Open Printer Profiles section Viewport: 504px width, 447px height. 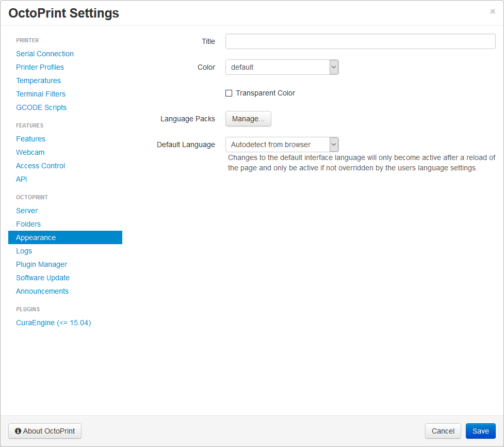[x=40, y=67]
